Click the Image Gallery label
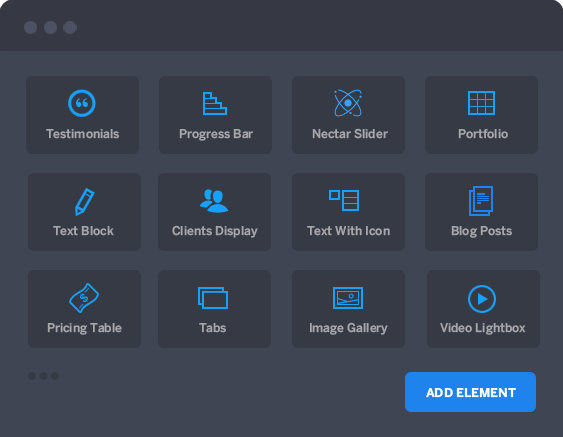This screenshot has height=437, width=563. pyautogui.click(x=348, y=328)
